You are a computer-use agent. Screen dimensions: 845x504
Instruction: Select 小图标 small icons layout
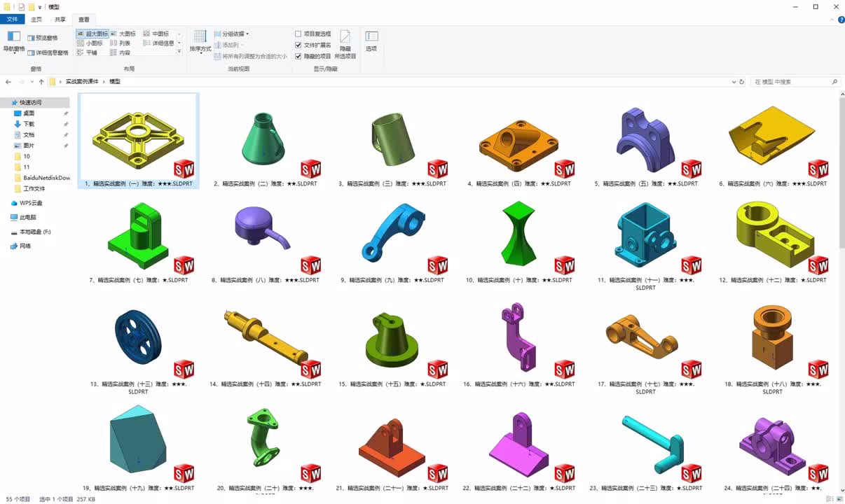[x=90, y=43]
